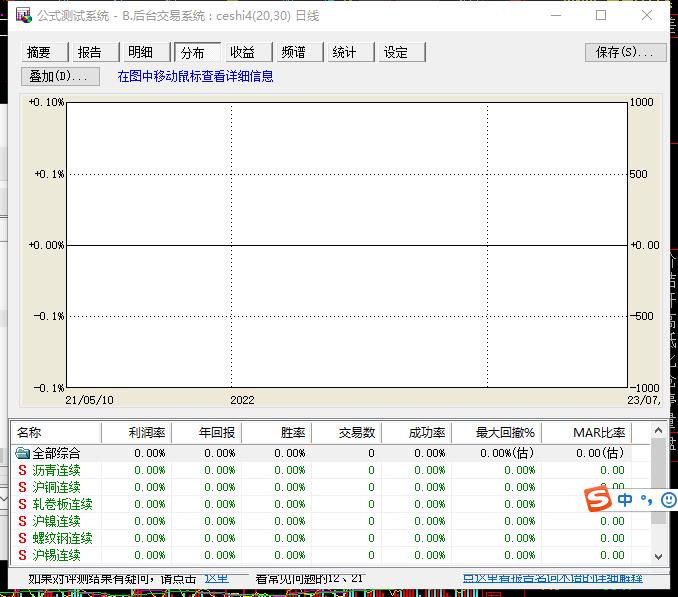Toggle the Sogou punctuation mode icon
Image resolution: width=678 pixels, height=597 pixels.
[646, 500]
